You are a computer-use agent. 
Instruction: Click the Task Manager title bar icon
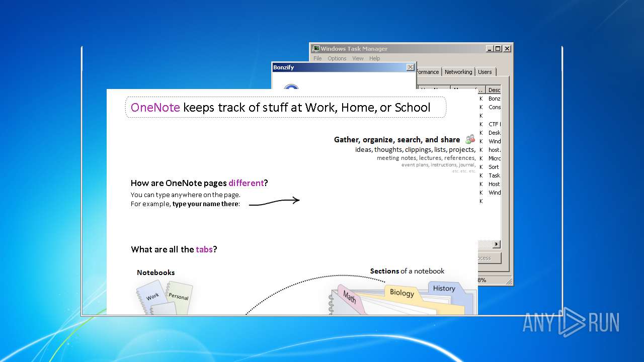(x=316, y=49)
